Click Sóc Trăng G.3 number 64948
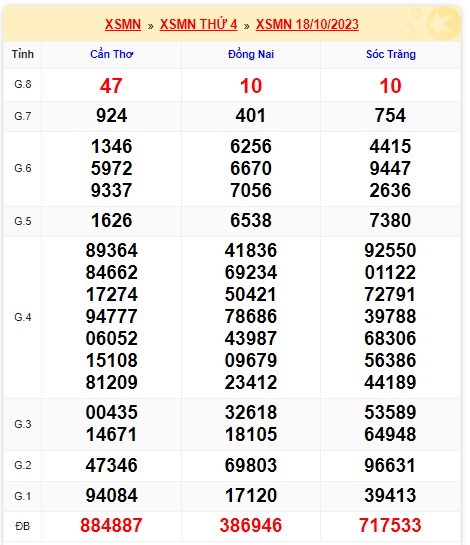 (390, 434)
